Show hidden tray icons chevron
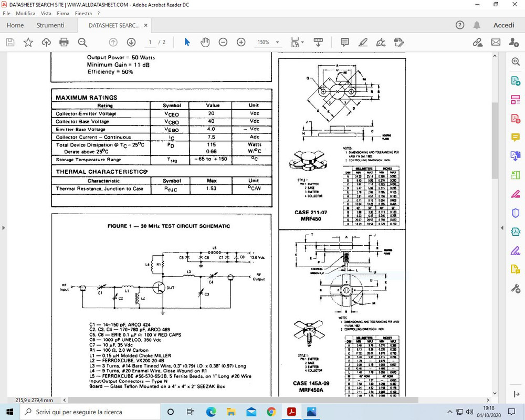 click(x=450, y=412)
